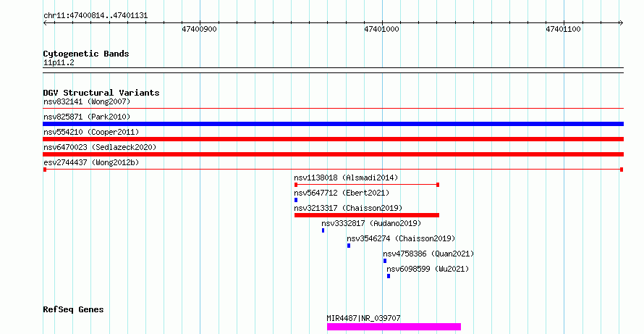Image resolution: width=644 pixels, height=334 pixels.
Task: Open nsv5647712 (Ebert2021) variant label
Action: (342, 193)
